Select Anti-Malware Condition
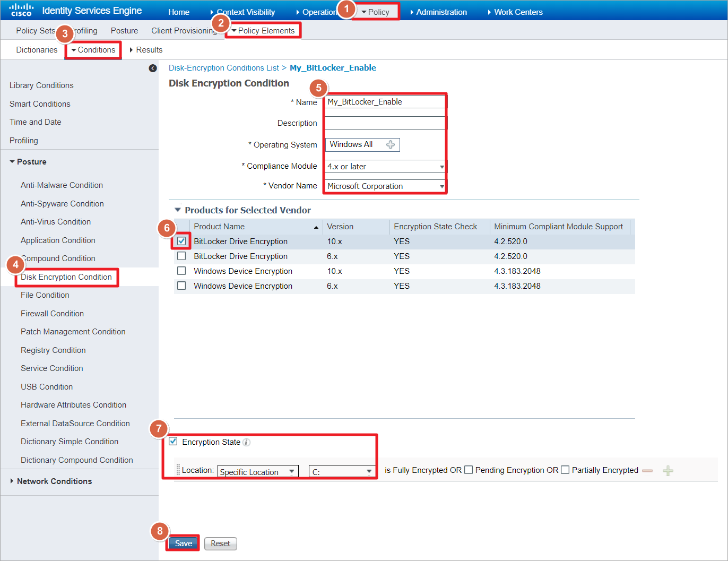The height and width of the screenshot is (561, 728). tap(62, 185)
